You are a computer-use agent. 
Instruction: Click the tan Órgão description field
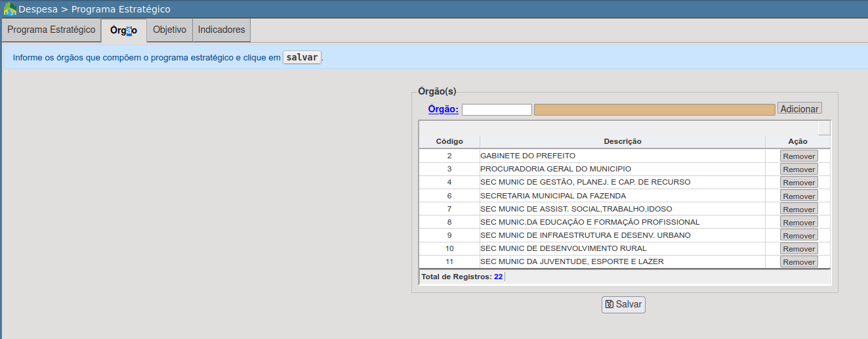point(654,110)
